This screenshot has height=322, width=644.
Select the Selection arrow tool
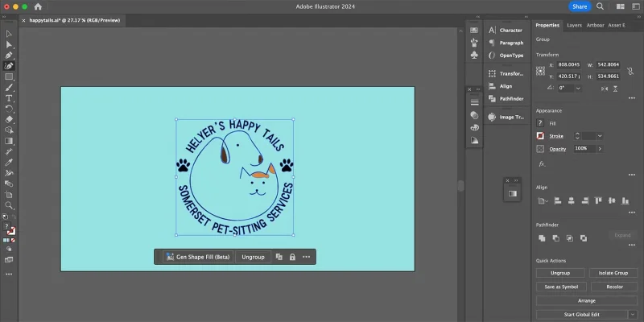(9, 34)
